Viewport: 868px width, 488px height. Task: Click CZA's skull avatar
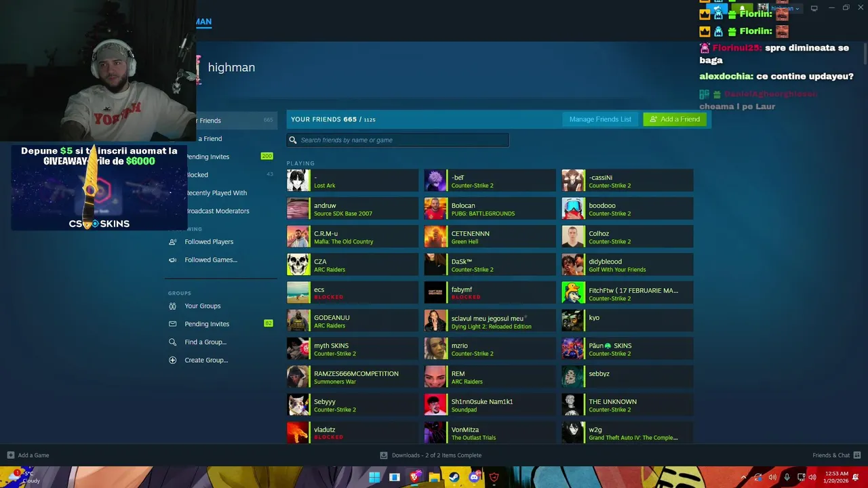pyautogui.click(x=298, y=264)
